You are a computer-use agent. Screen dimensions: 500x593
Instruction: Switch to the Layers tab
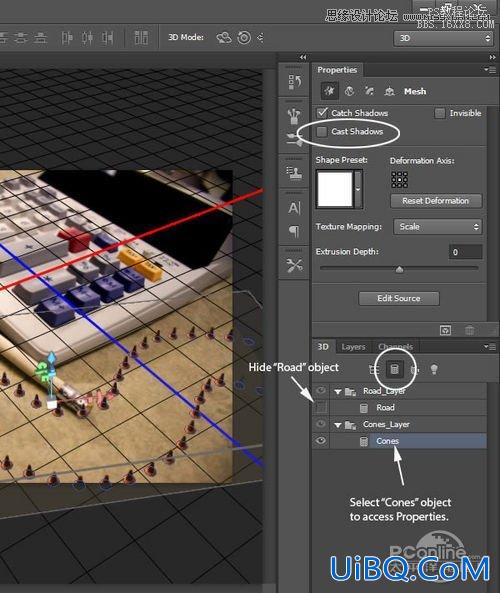tap(353, 347)
